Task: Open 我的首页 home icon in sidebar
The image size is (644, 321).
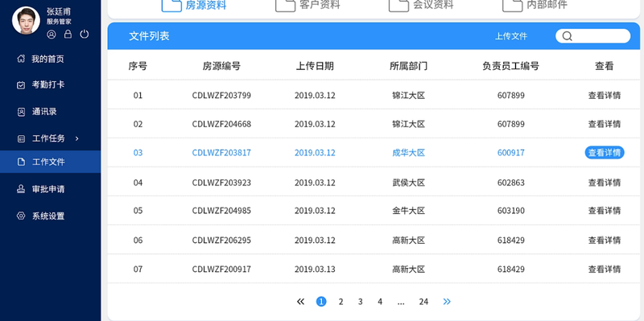Action: click(x=21, y=59)
